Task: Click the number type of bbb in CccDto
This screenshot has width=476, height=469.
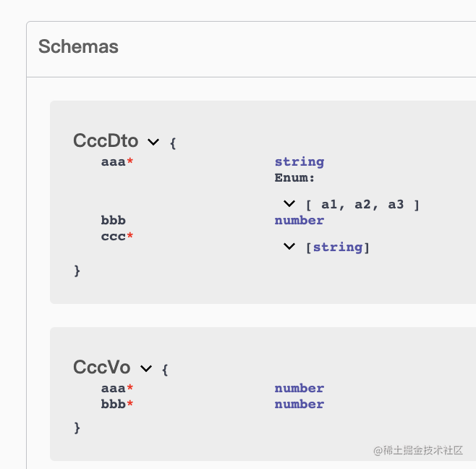Action: tap(299, 220)
